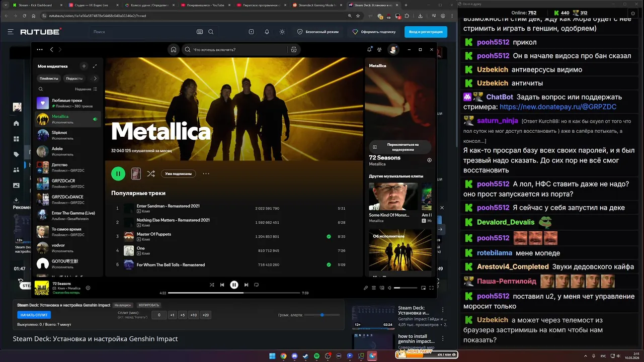Add playing 72 Seasons to liked songs

[x=88, y=288]
